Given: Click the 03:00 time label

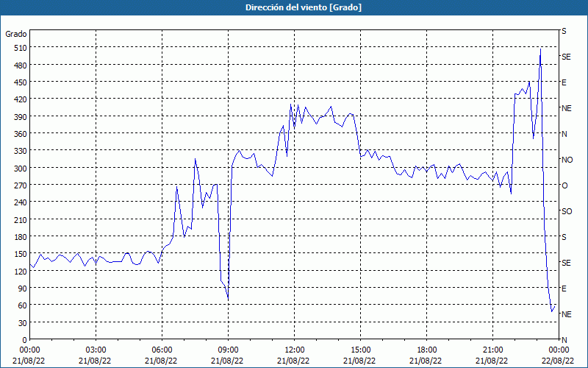Looking at the screenshot, I should 96,350.
